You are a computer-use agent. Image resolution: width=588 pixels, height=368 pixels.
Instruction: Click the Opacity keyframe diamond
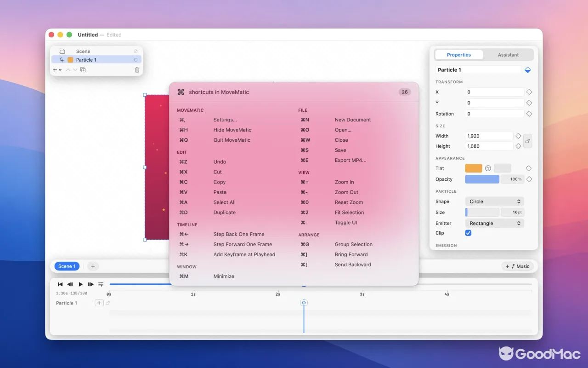click(529, 179)
